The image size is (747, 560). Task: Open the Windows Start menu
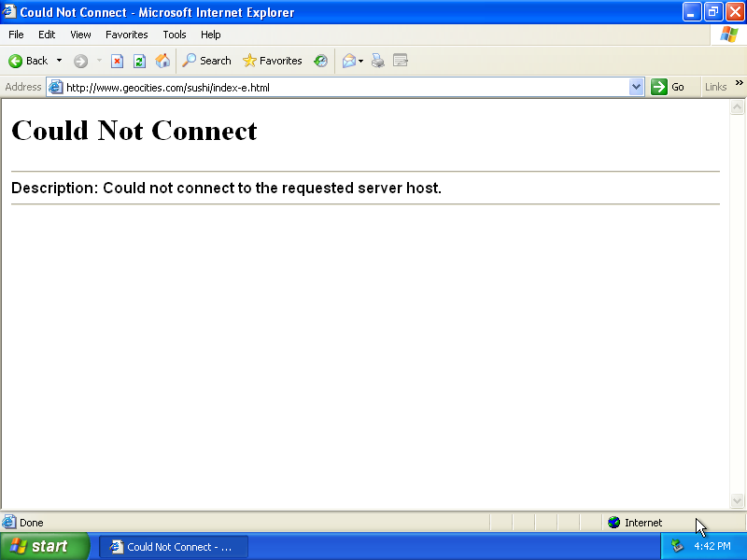point(45,546)
